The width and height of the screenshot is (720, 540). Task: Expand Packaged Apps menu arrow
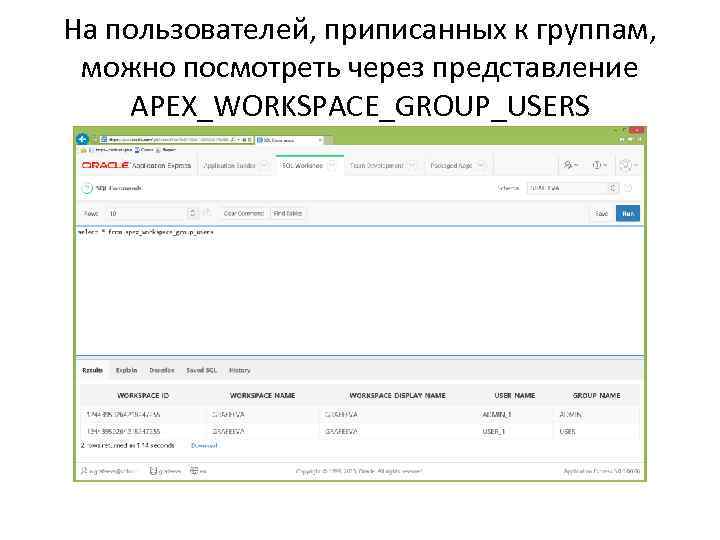click(x=481, y=165)
